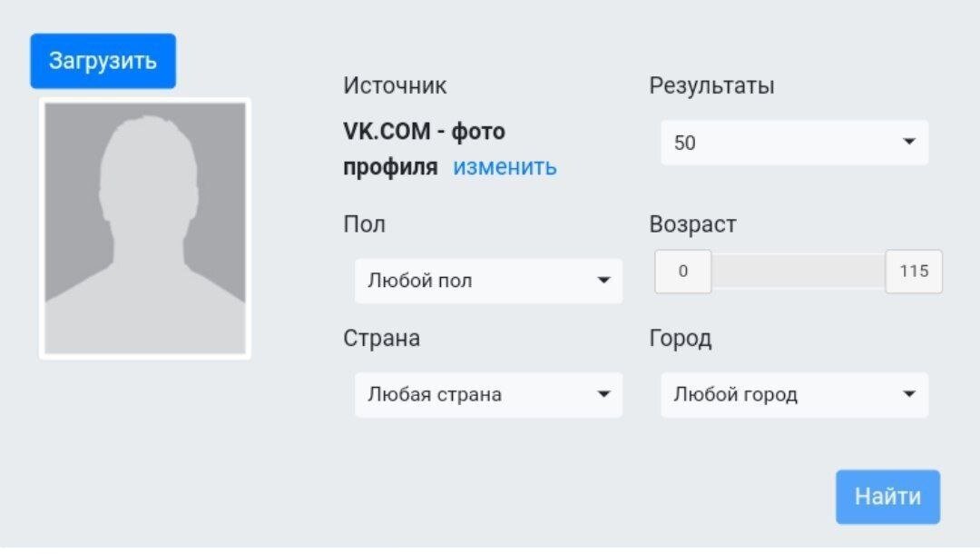Open the Любой пол gender dropdown
The width and height of the screenshot is (980, 554).
(488, 281)
